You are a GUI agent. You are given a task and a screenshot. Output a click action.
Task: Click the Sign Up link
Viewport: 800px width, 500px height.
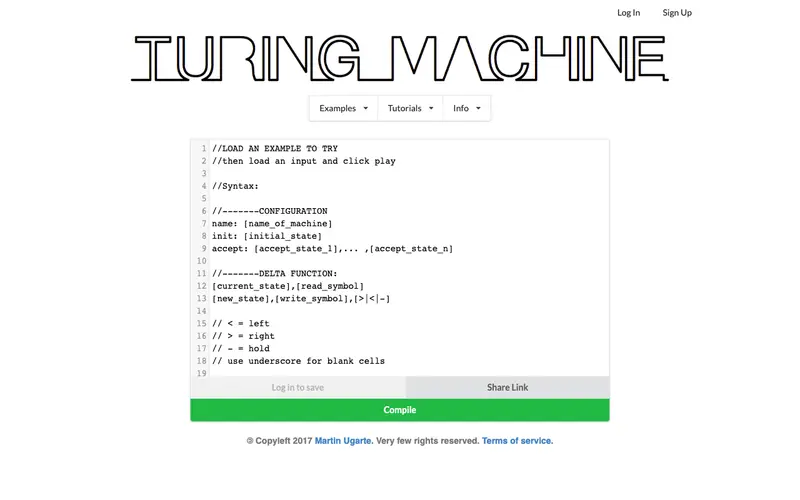pos(677,13)
